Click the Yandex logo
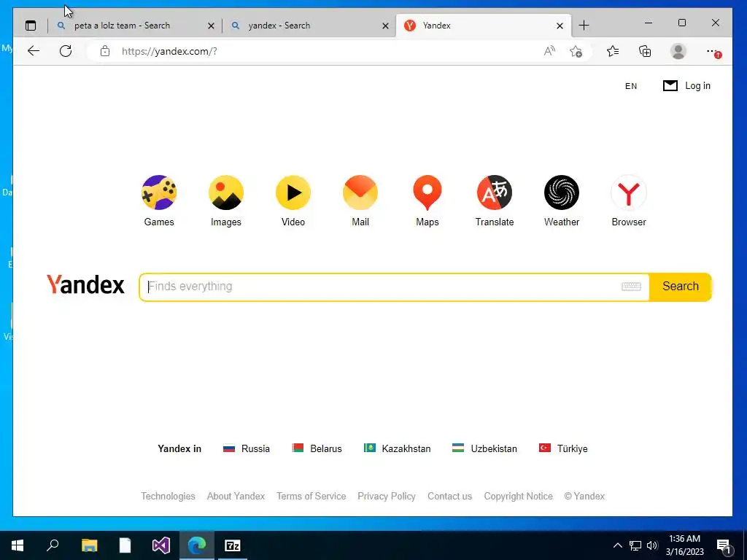This screenshot has width=747, height=560. coord(86,285)
